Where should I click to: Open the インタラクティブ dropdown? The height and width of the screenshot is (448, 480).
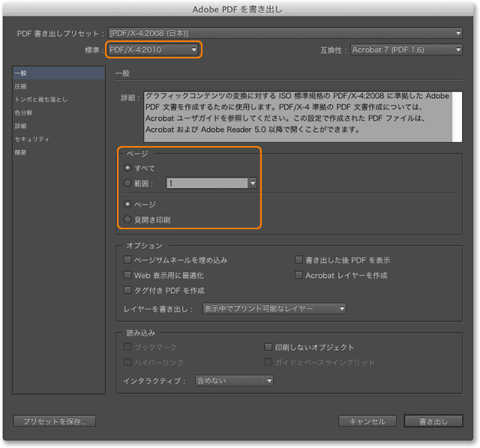point(234,381)
